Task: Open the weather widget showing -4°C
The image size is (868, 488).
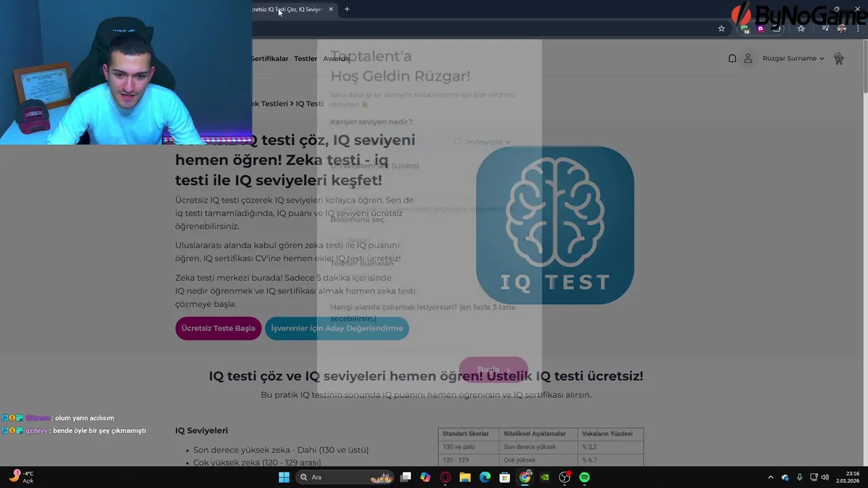Action: tap(20, 477)
